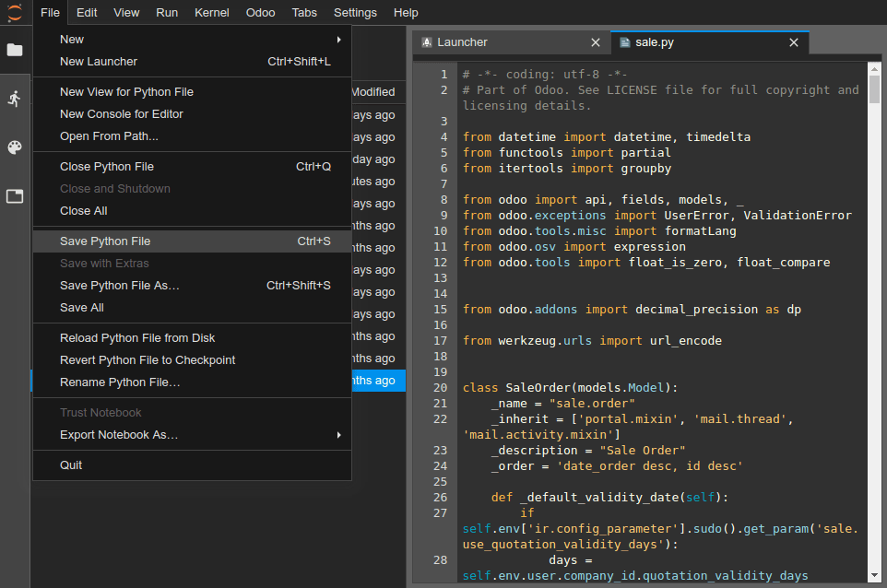Click the editor's vertical scrollbar

(874, 276)
